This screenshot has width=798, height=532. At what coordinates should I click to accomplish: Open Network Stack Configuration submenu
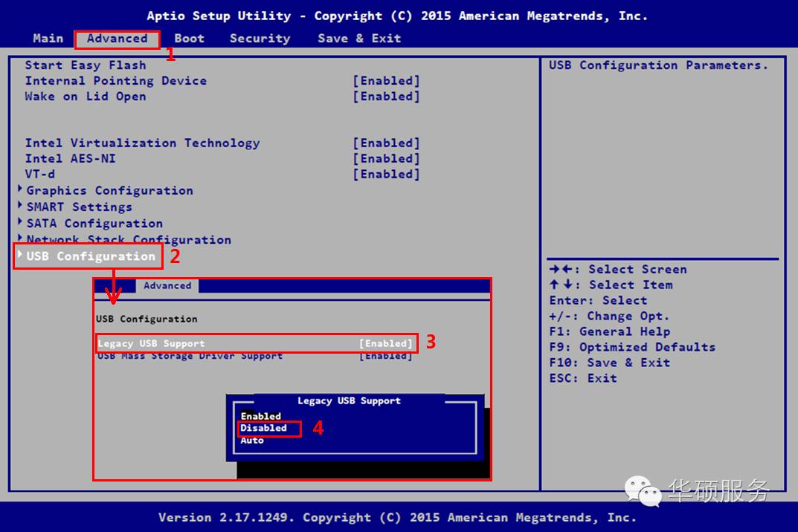(125, 239)
